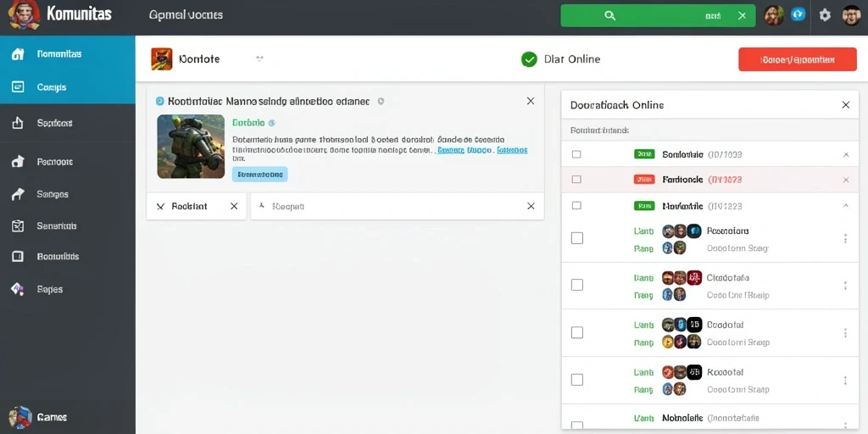
Task: Click the Komunitas logo avatar
Action: click(24, 15)
